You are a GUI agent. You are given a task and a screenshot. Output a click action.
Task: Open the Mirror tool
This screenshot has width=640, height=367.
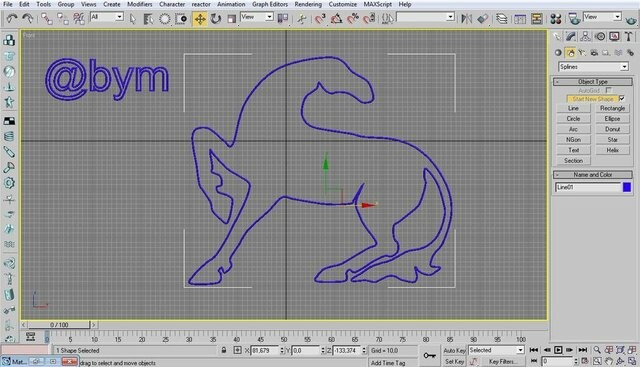click(x=466, y=18)
